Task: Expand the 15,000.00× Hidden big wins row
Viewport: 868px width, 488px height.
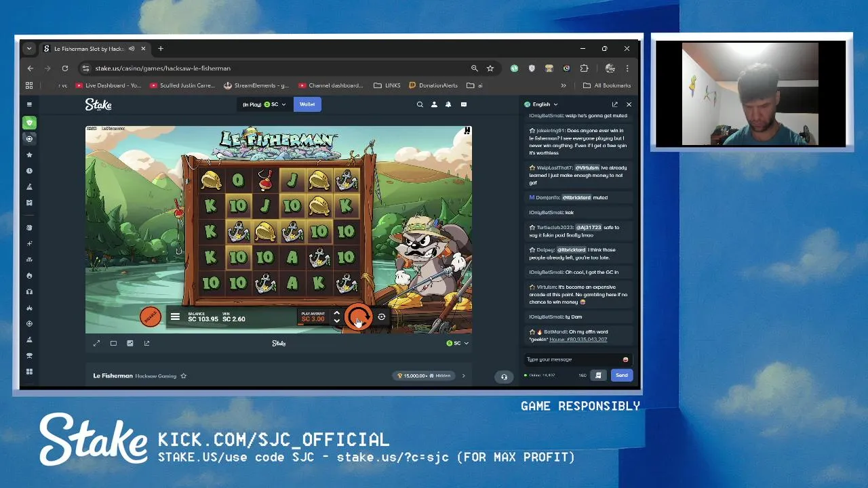Action: 463,375
